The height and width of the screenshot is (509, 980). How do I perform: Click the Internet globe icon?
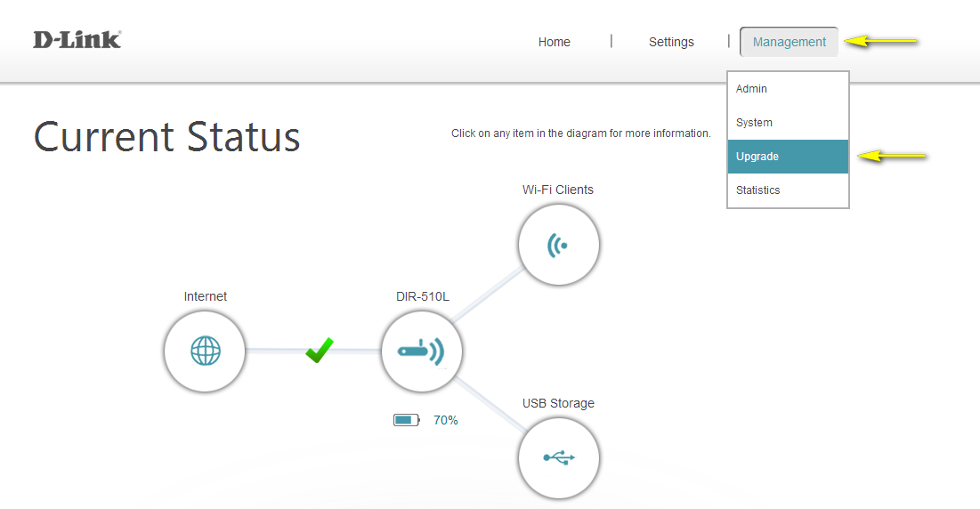pos(205,351)
